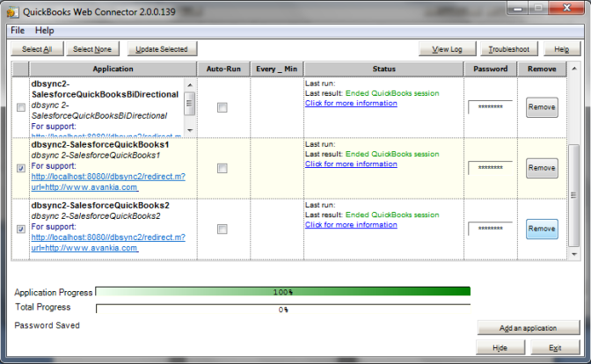Click the Select None button
The height and width of the screenshot is (364, 591).
pos(92,49)
